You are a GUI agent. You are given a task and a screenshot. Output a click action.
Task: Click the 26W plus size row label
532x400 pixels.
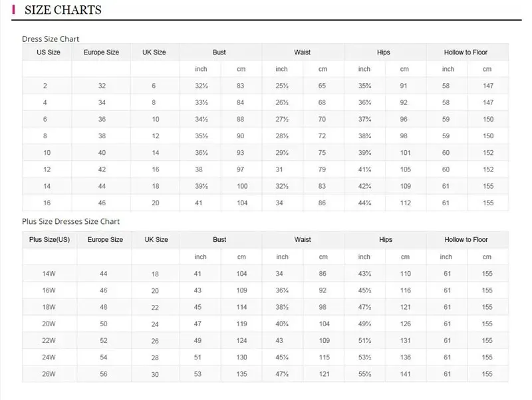pos(49,374)
